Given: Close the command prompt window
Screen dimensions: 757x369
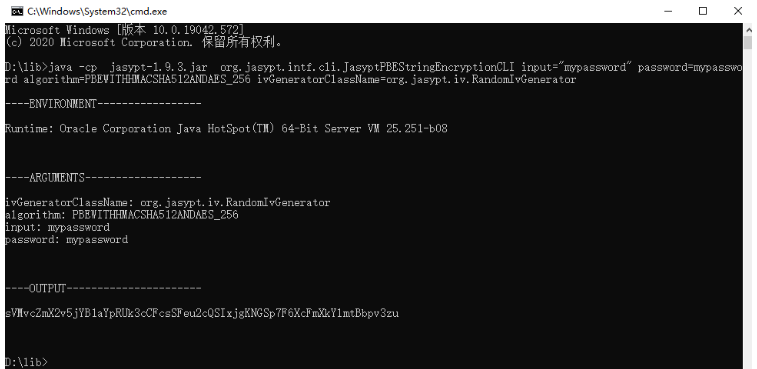Looking at the screenshot, I should pyautogui.click(x=738, y=11).
